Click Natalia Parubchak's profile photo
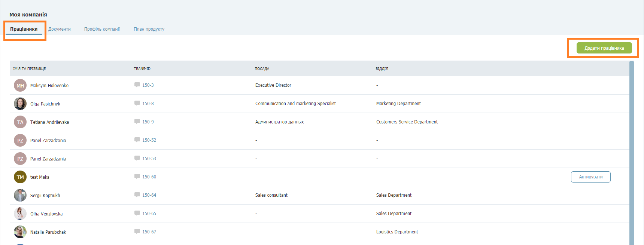The image size is (644, 245). (20, 232)
